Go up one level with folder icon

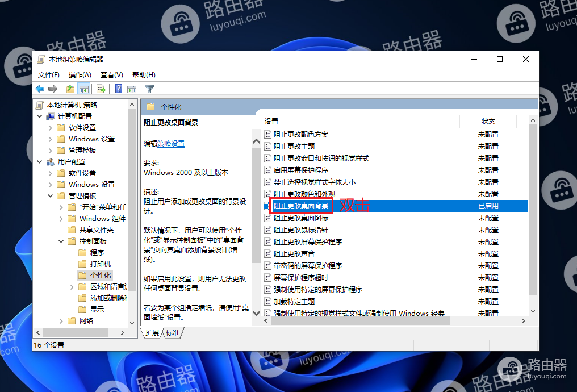[x=70, y=89]
